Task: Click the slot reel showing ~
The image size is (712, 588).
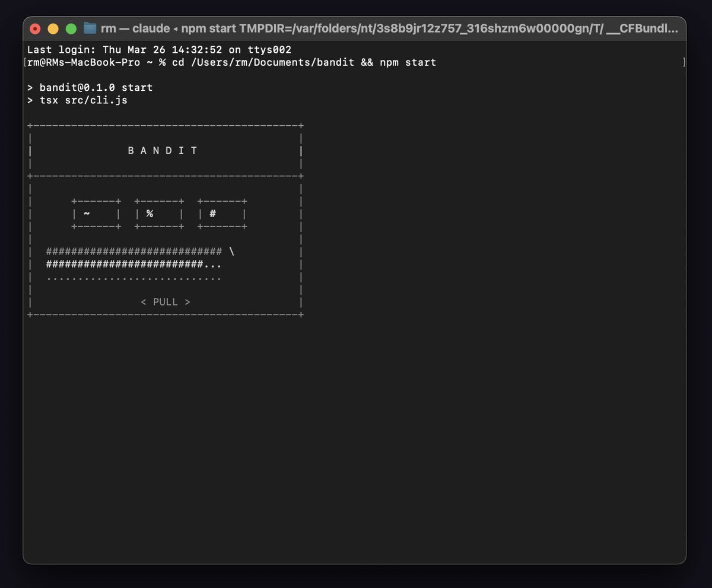Action: [96, 214]
